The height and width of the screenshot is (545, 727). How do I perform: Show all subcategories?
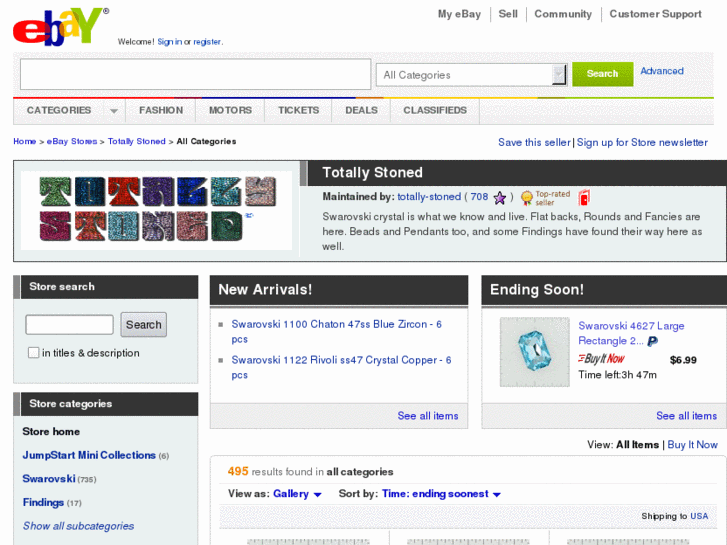coord(78,526)
